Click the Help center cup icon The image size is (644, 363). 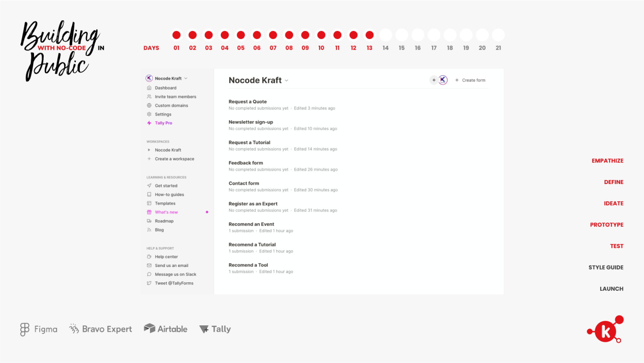point(149,257)
